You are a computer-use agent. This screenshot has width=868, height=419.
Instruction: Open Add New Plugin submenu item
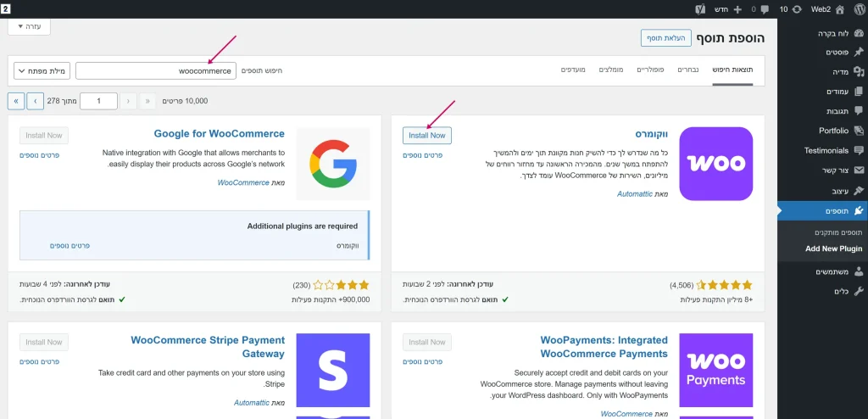[x=834, y=249]
